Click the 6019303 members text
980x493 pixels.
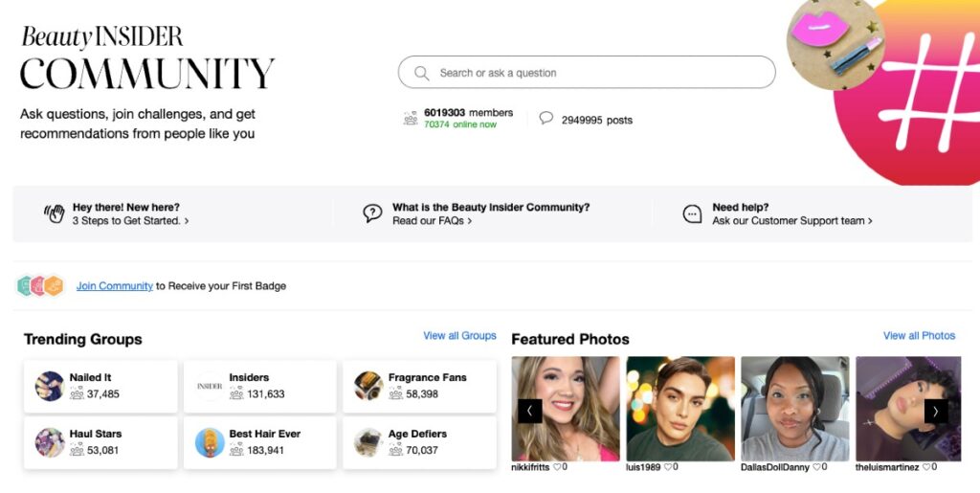pos(469,112)
